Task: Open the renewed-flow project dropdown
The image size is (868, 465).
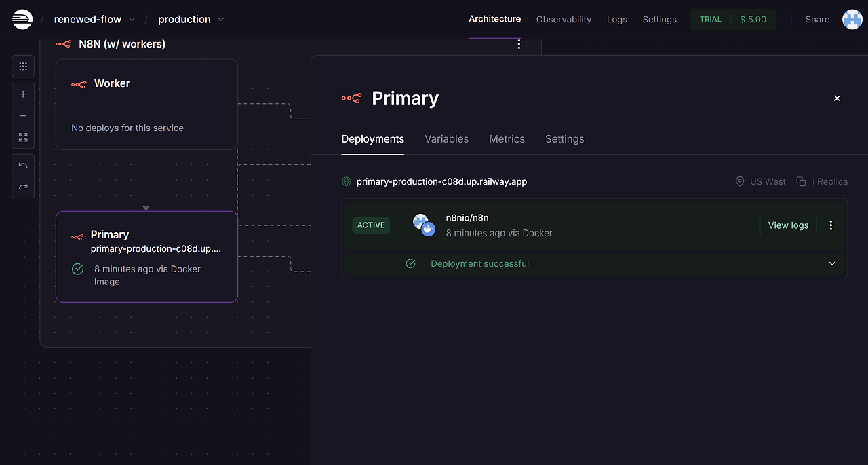Action: (x=94, y=20)
